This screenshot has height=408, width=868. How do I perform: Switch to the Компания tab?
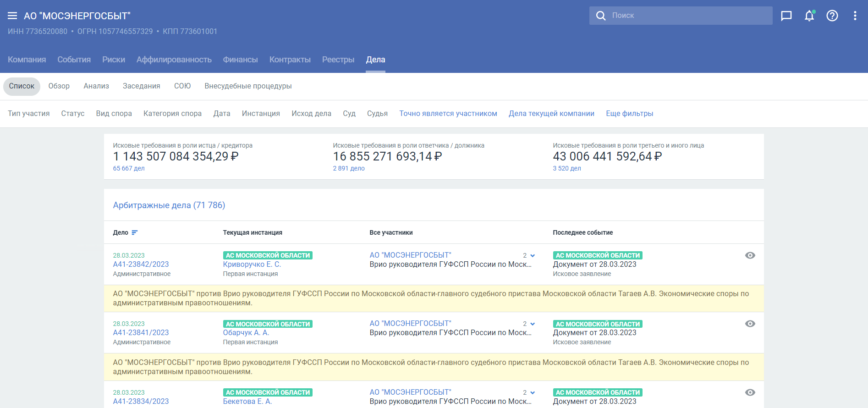[27, 60]
